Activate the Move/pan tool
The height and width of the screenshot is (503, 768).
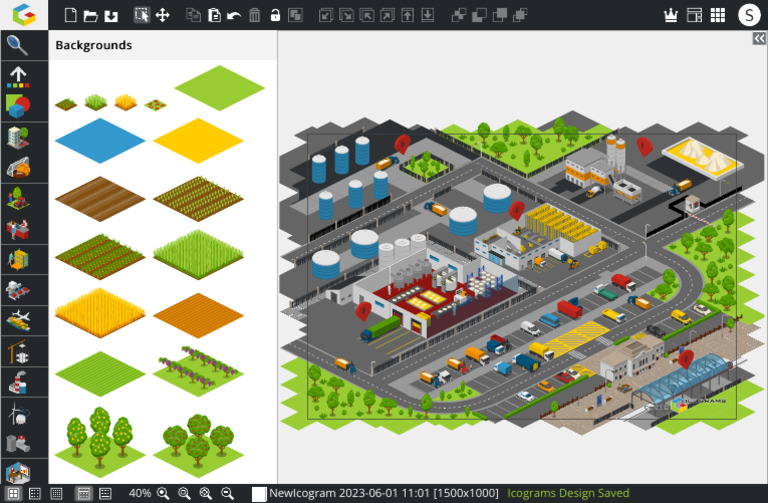(x=163, y=15)
